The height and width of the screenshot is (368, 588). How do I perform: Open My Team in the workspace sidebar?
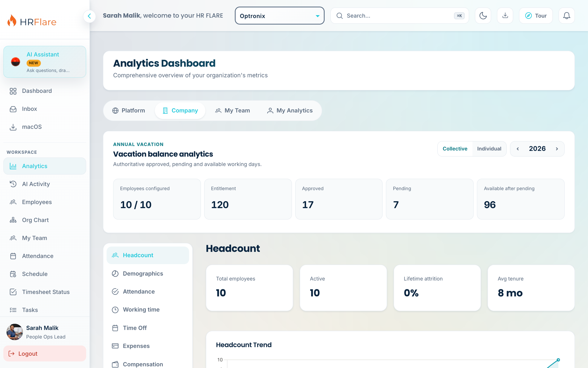(x=45, y=238)
